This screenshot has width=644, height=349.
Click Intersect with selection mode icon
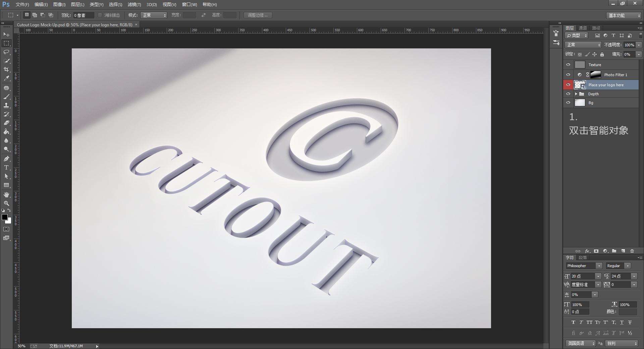tap(51, 15)
